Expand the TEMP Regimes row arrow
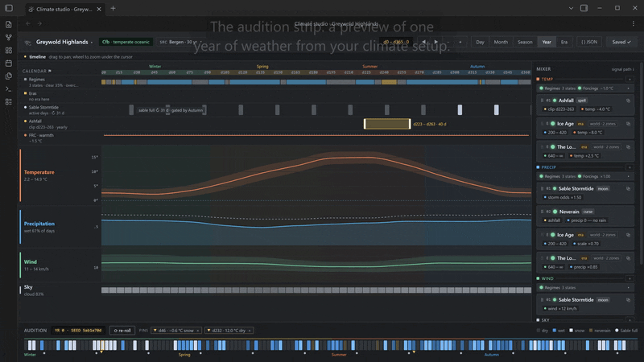The width and height of the screenshot is (644, 362). (x=628, y=88)
